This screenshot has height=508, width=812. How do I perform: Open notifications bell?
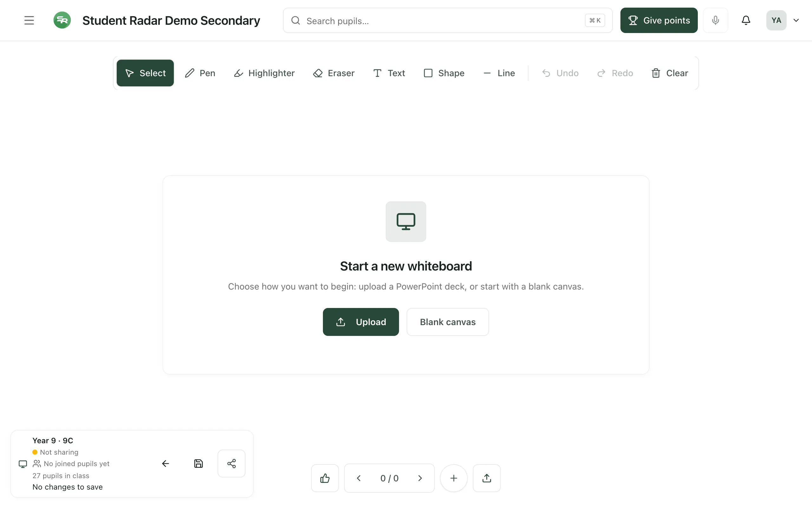[x=746, y=21]
